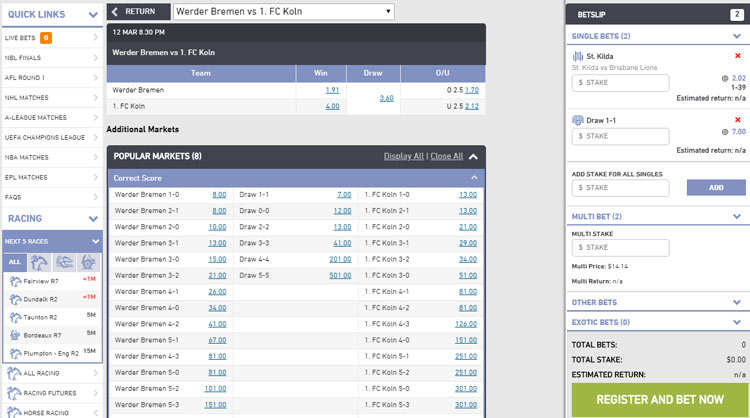
Task: Open Horse Racing link in sidebar
Action: [52, 412]
